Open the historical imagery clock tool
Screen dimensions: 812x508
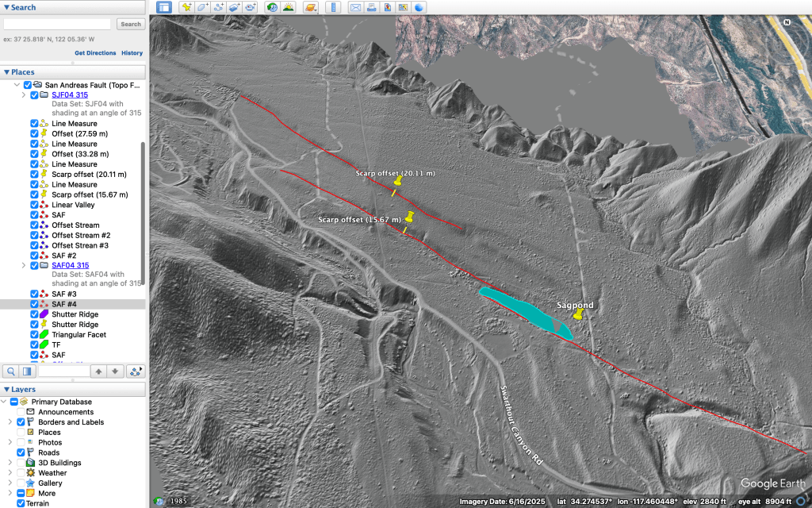(272, 7)
